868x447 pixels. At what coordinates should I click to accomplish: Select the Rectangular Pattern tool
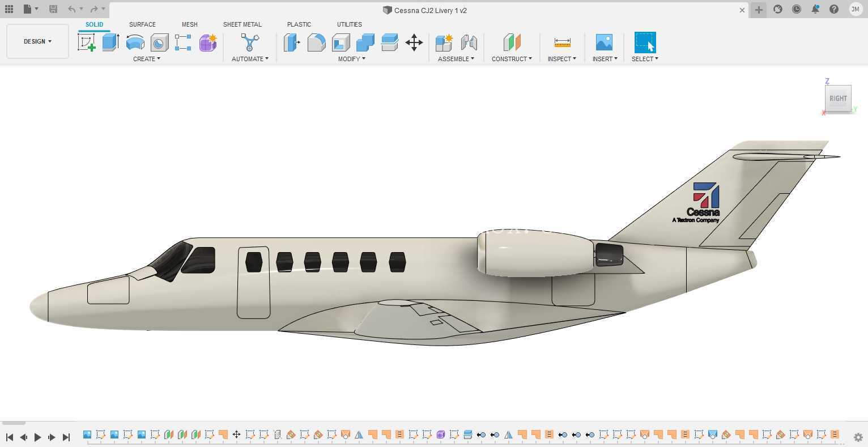click(x=183, y=42)
